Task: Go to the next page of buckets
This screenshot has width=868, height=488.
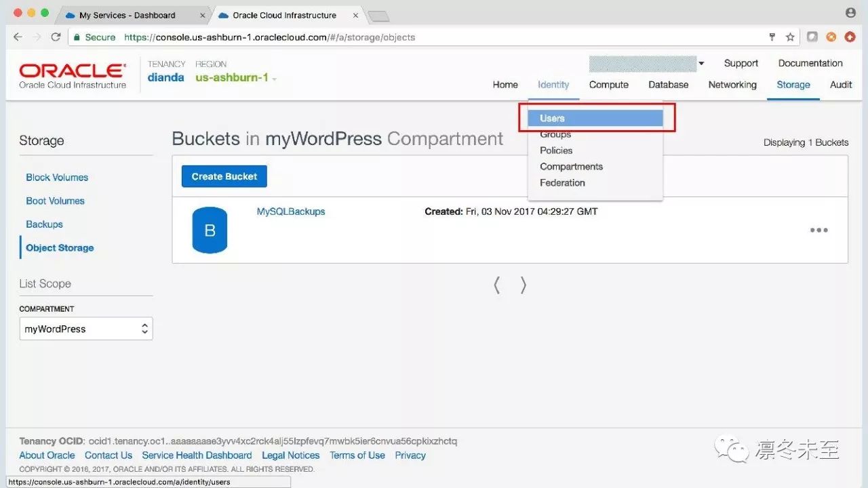Action: click(x=523, y=285)
